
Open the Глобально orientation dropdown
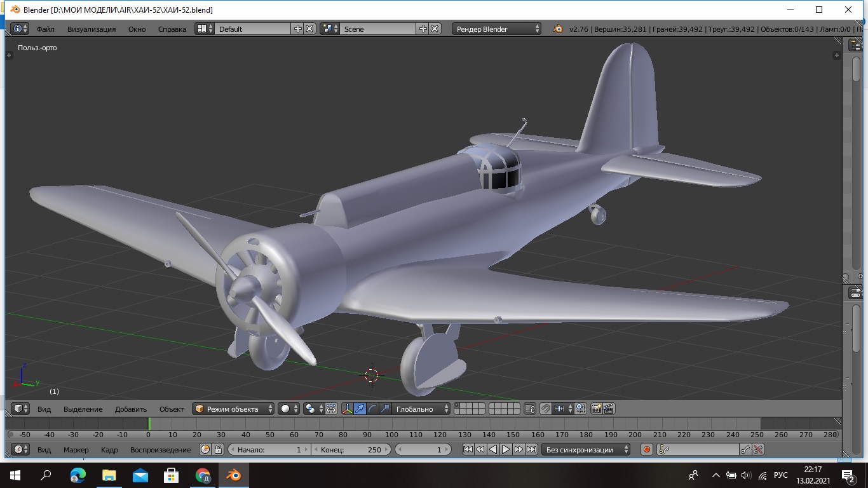421,409
